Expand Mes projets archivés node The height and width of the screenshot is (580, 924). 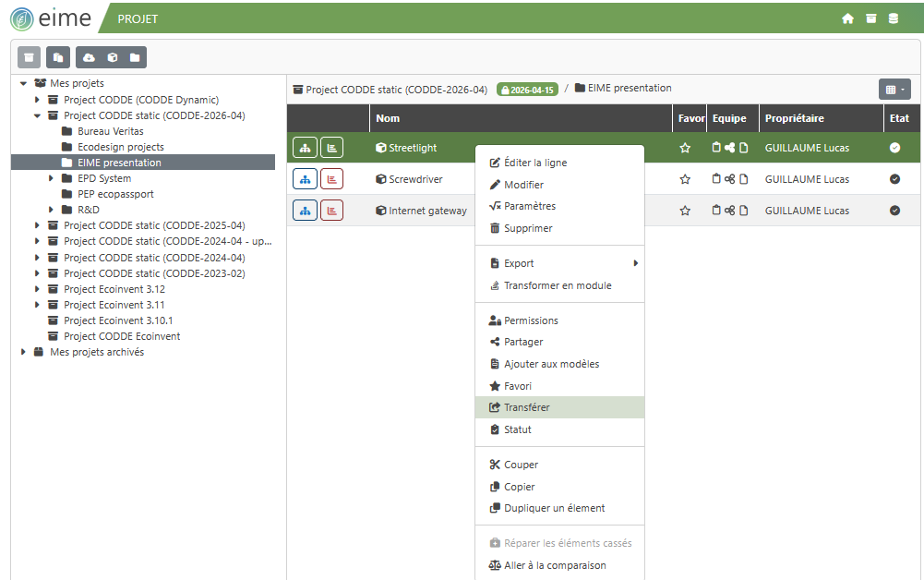[x=24, y=352]
